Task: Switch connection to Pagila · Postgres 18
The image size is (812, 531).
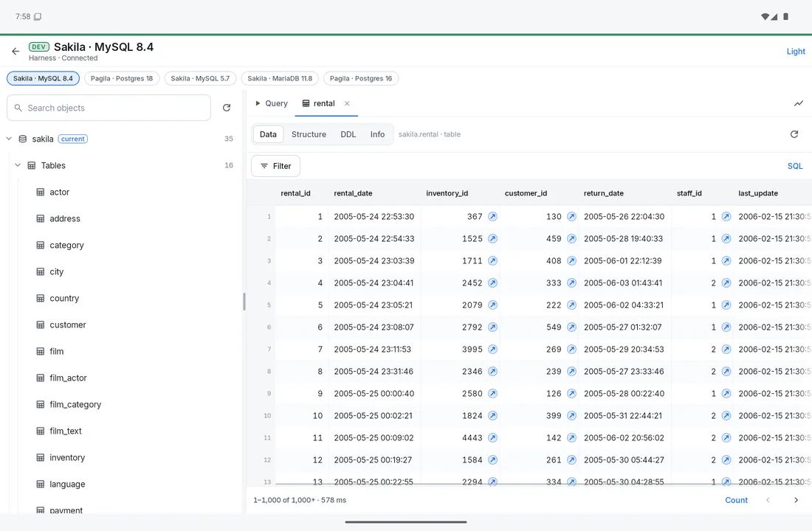Action: tap(122, 79)
